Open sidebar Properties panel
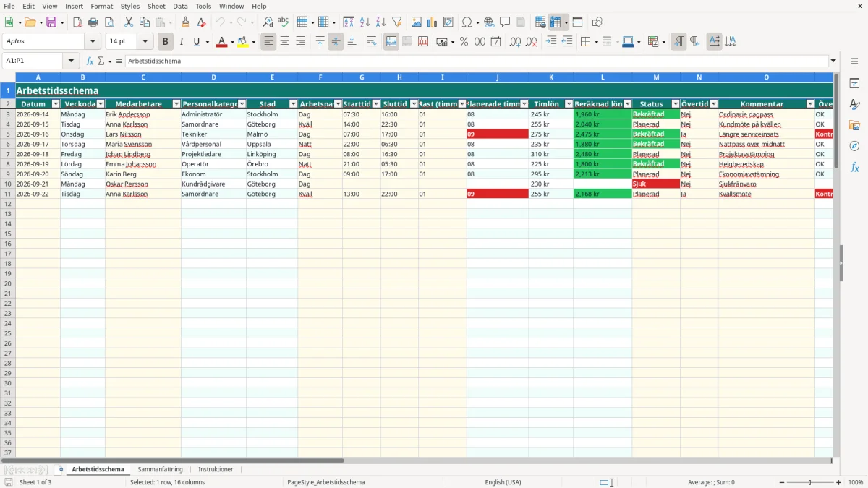 pos(854,83)
